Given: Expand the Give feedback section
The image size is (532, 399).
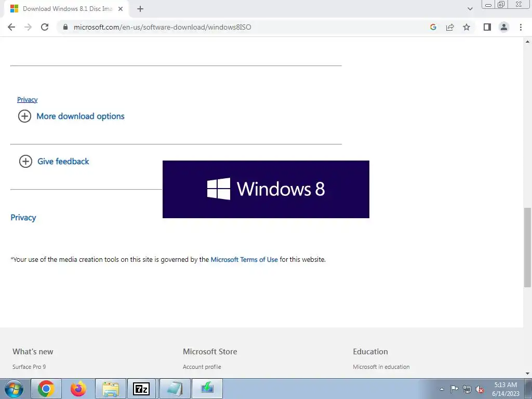Looking at the screenshot, I should [x=25, y=161].
